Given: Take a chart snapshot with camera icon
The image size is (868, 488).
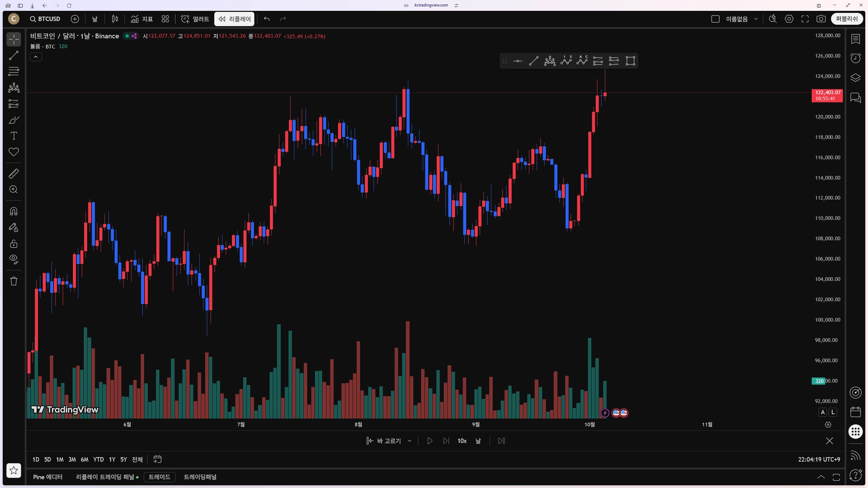Looking at the screenshot, I should 821,19.
